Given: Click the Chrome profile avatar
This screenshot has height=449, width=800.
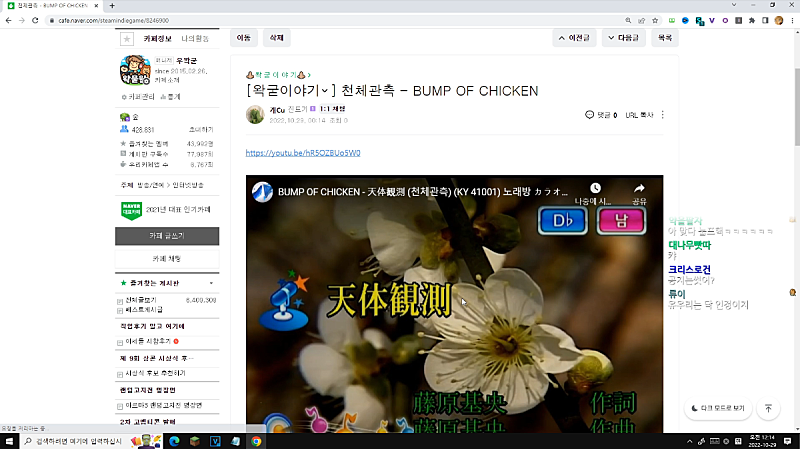Looking at the screenshot, I should (779, 20).
